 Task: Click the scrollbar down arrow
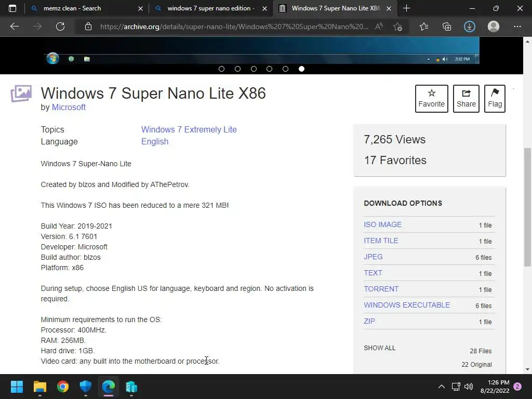[x=527, y=369]
